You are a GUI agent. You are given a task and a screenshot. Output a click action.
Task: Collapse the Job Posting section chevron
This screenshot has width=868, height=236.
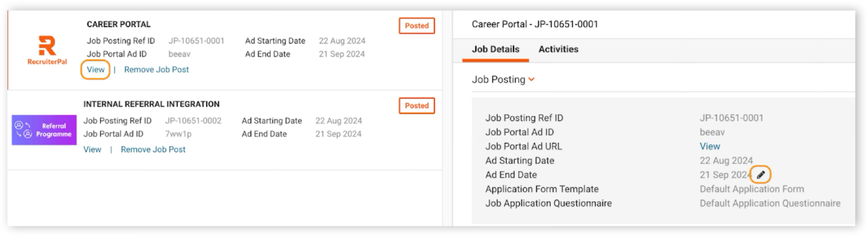[531, 79]
